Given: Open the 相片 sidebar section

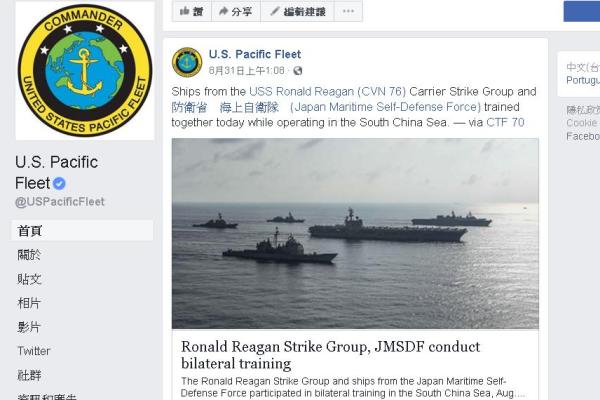Looking at the screenshot, I should pyautogui.click(x=29, y=303).
